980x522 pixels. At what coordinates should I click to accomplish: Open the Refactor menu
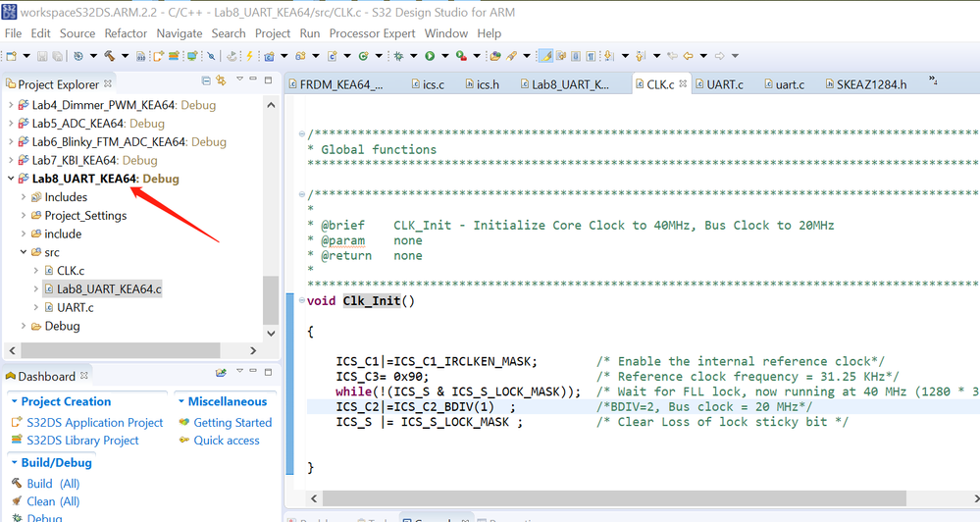[126, 33]
